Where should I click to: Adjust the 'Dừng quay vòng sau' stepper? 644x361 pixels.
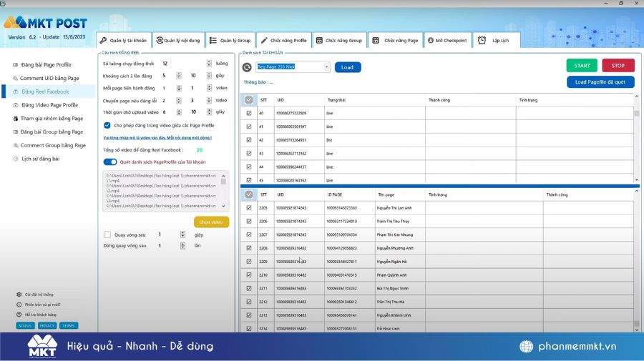180,246
